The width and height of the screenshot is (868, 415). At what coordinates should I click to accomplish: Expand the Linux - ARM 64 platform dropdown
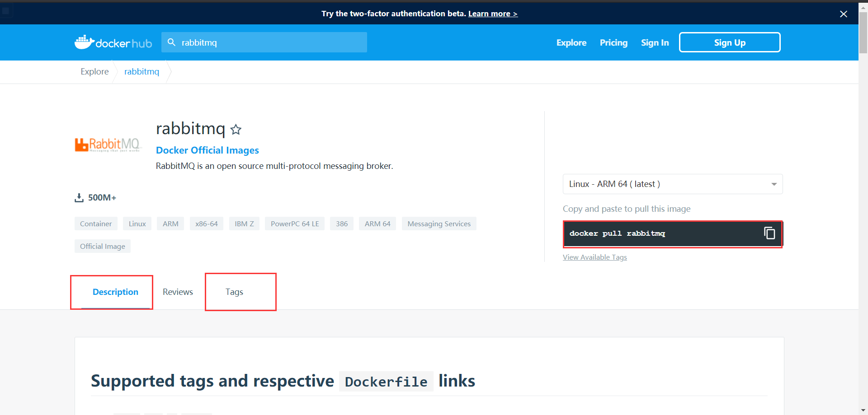coord(673,184)
